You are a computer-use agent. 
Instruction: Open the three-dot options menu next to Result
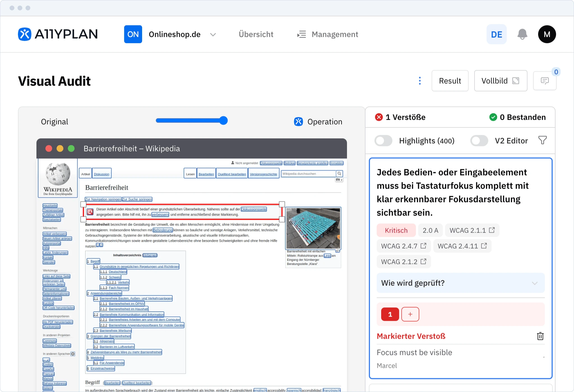pyautogui.click(x=420, y=81)
